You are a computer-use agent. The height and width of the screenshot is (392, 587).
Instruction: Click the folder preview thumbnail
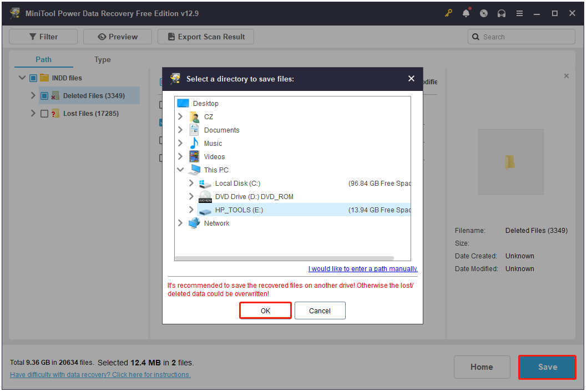[x=510, y=162]
